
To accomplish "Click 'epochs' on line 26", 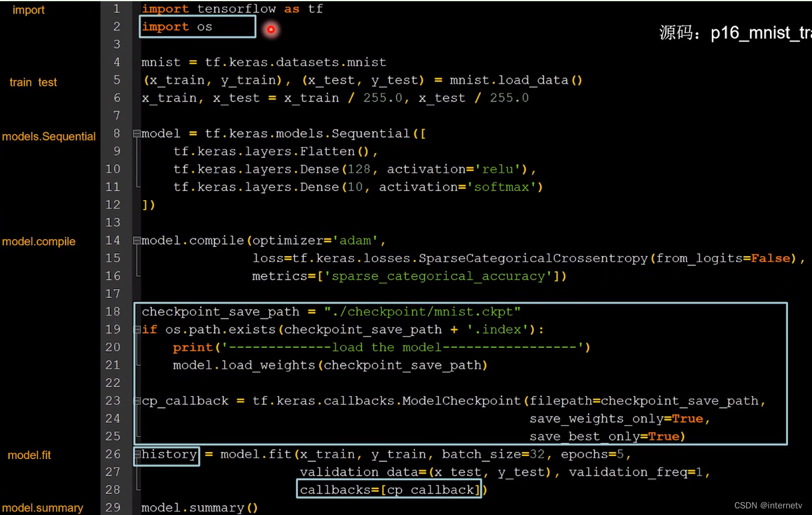I will pyautogui.click(x=584, y=454).
